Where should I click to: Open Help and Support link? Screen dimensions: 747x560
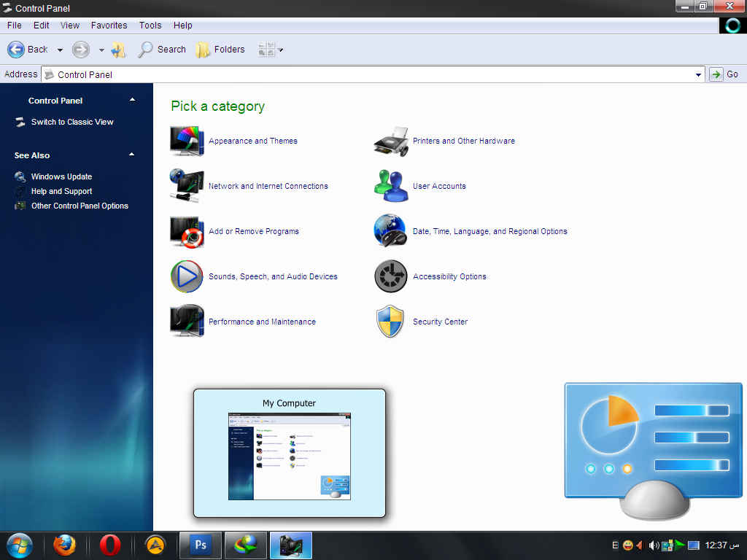(62, 191)
